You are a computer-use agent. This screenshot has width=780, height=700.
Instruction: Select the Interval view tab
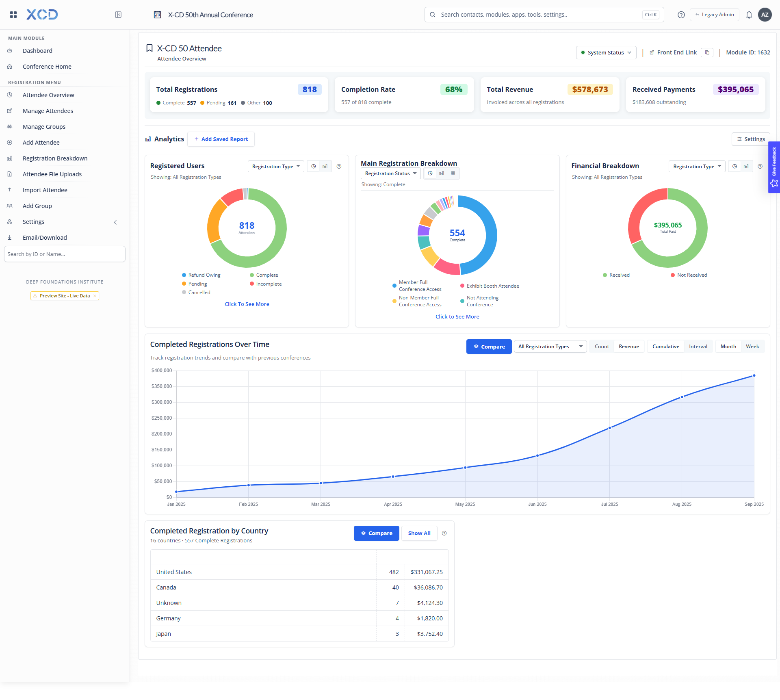tap(698, 347)
